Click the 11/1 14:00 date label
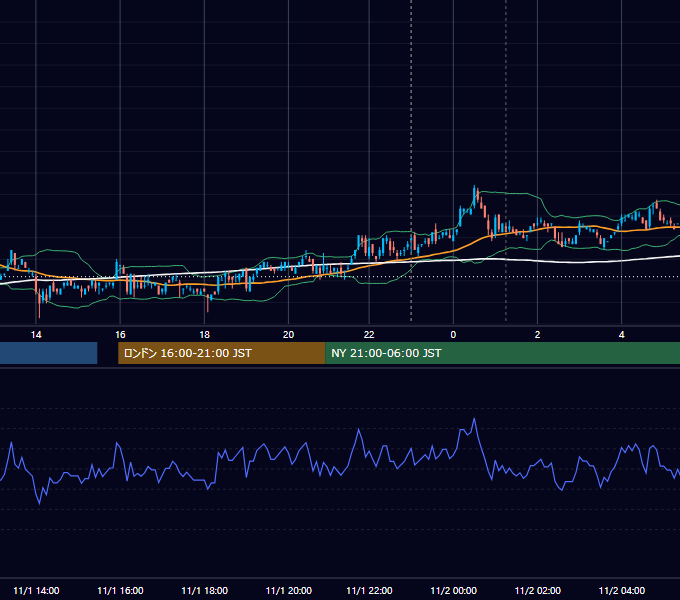Screen dimensions: 680x600 click(x=36, y=590)
